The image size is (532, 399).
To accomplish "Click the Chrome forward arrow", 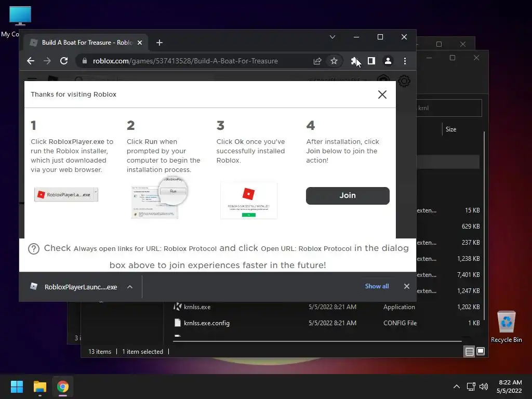I will click(x=47, y=61).
